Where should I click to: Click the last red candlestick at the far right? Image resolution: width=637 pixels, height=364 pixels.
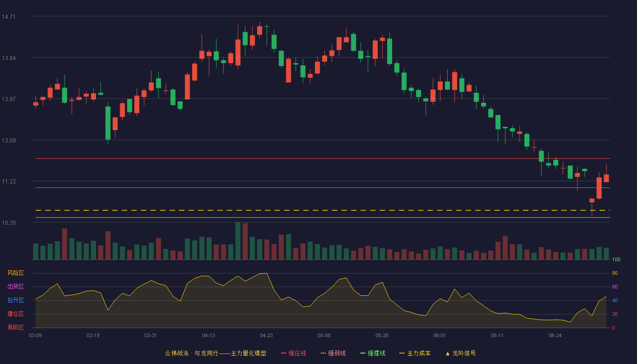606,178
